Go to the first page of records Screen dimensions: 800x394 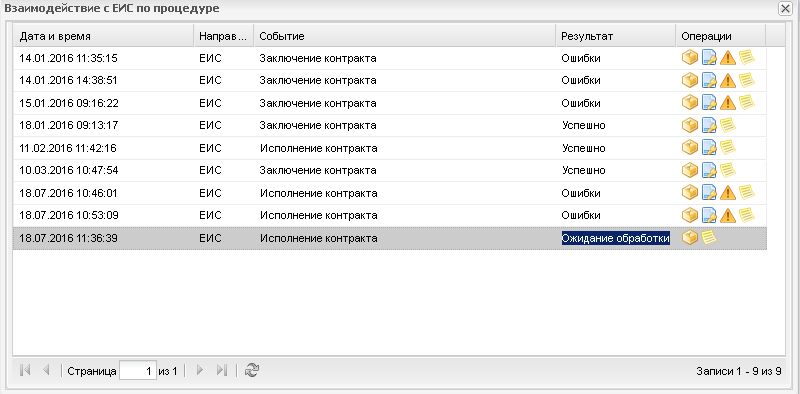[x=24, y=371]
